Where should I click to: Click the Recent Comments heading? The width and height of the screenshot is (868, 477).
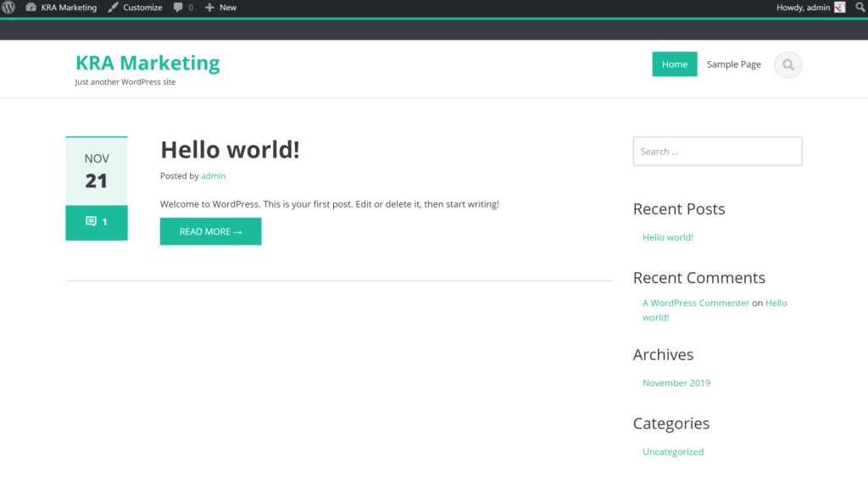[698, 277]
